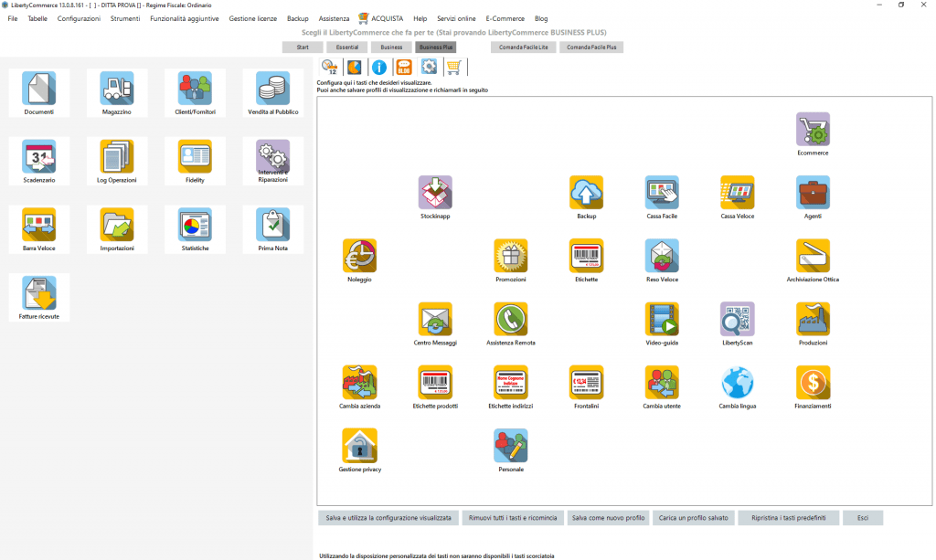Select the Personale icon
The image size is (936, 560).
pos(511,446)
